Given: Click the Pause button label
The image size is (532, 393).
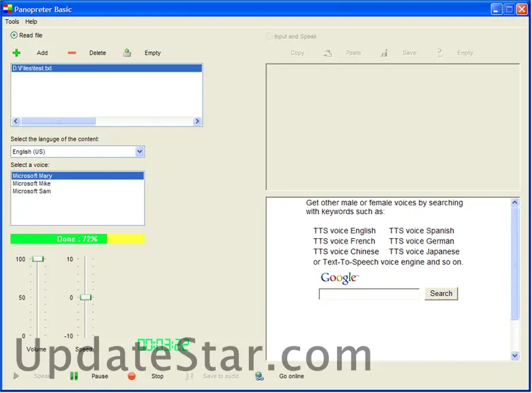Looking at the screenshot, I should pyautogui.click(x=100, y=376).
